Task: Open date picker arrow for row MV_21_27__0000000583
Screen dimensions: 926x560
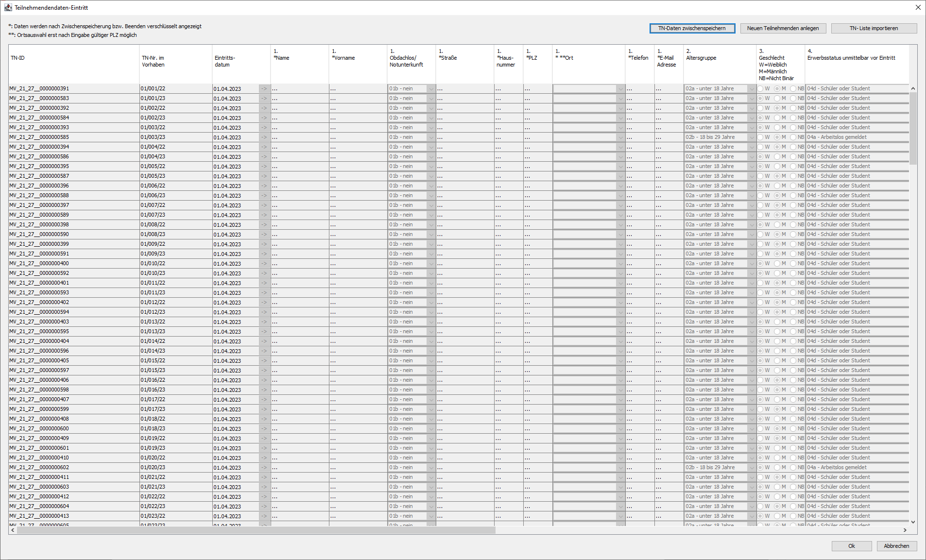Action: (x=264, y=98)
